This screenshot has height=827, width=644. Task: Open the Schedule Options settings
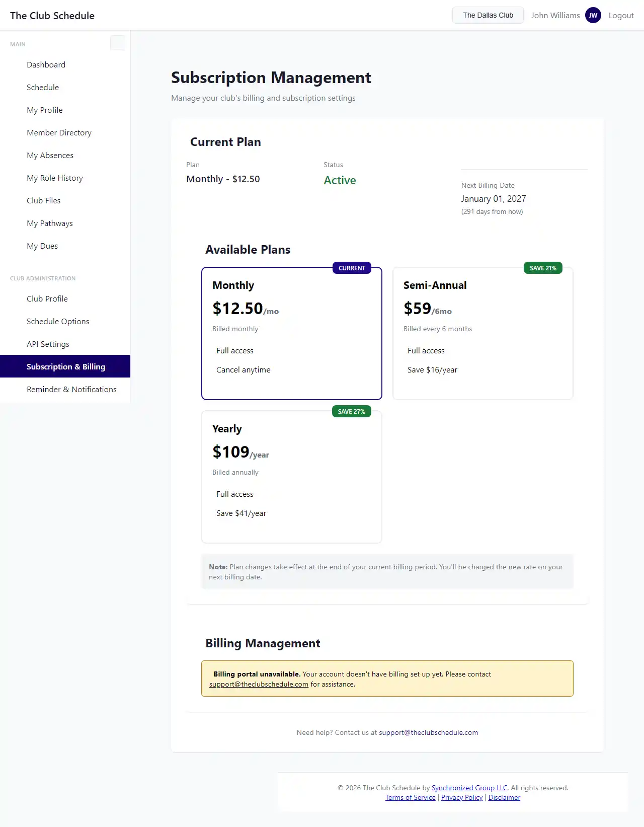tap(58, 321)
